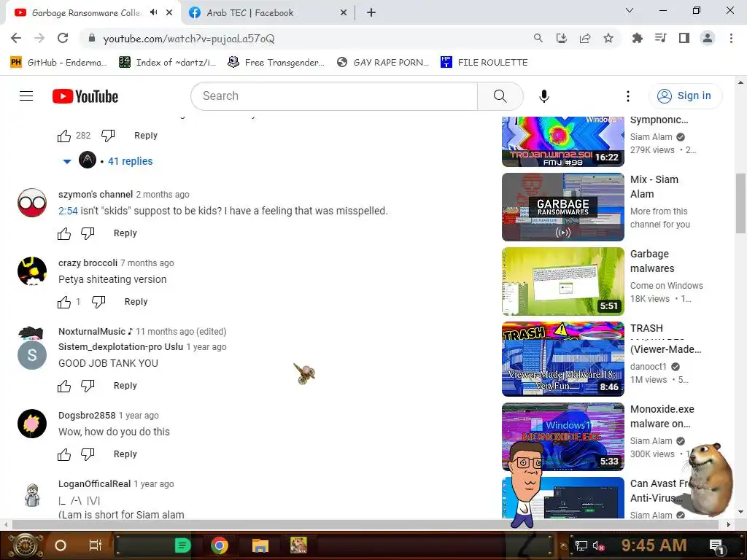Open the tab search chevron dropdown
The height and width of the screenshot is (560, 747).
point(630,10)
